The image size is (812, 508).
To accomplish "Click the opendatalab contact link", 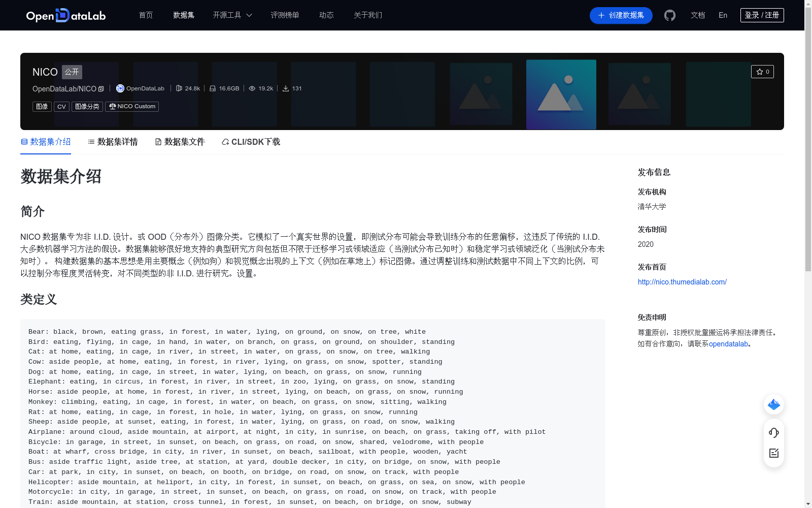I will point(728,344).
